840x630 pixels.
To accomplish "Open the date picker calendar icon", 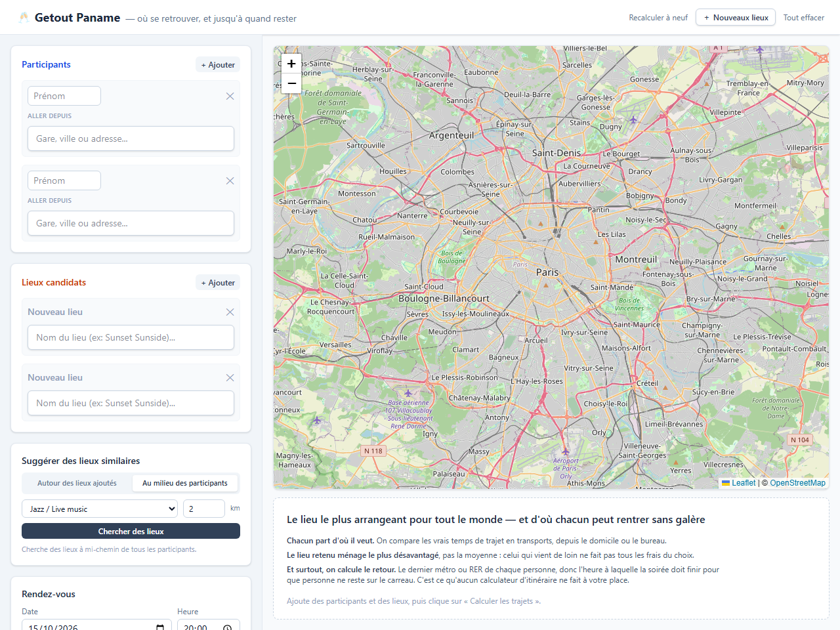I will [160, 627].
